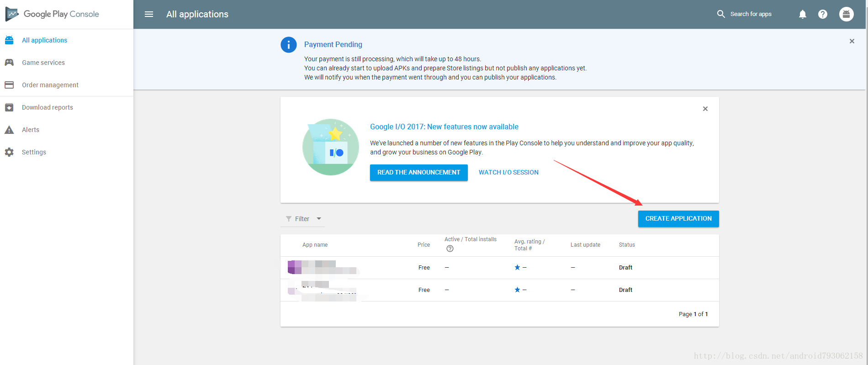The width and height of the screenshot is (868, 365).
Task: Click the rating star in first row
Action: tap(517, 267)
